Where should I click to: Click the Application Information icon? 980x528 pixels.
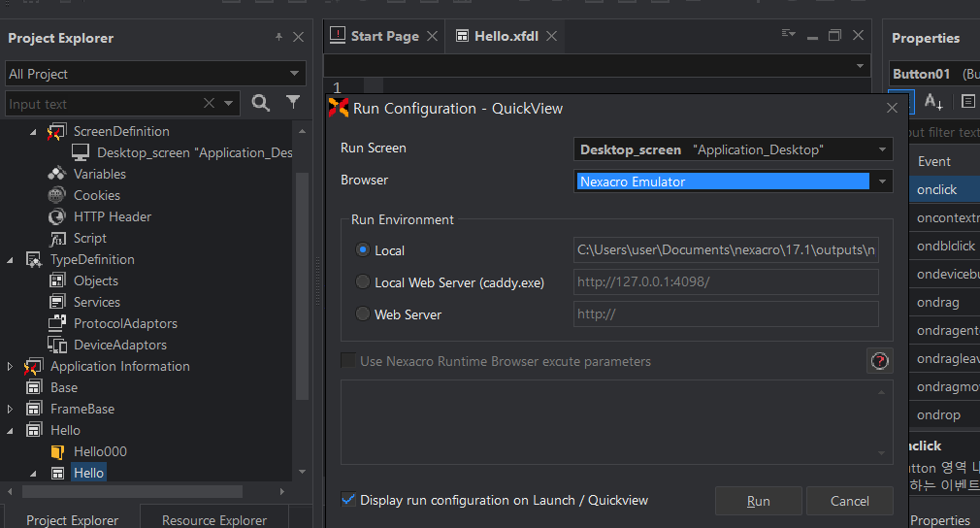[x=33, y=366]
